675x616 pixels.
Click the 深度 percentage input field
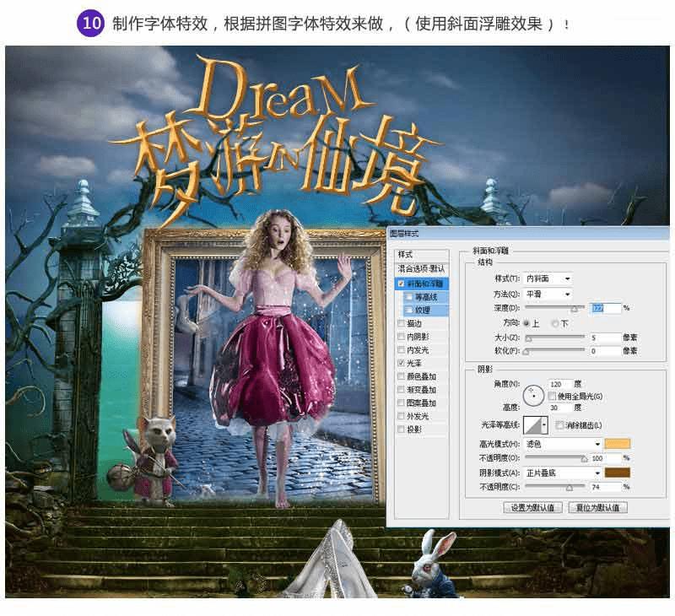[605, 308]
